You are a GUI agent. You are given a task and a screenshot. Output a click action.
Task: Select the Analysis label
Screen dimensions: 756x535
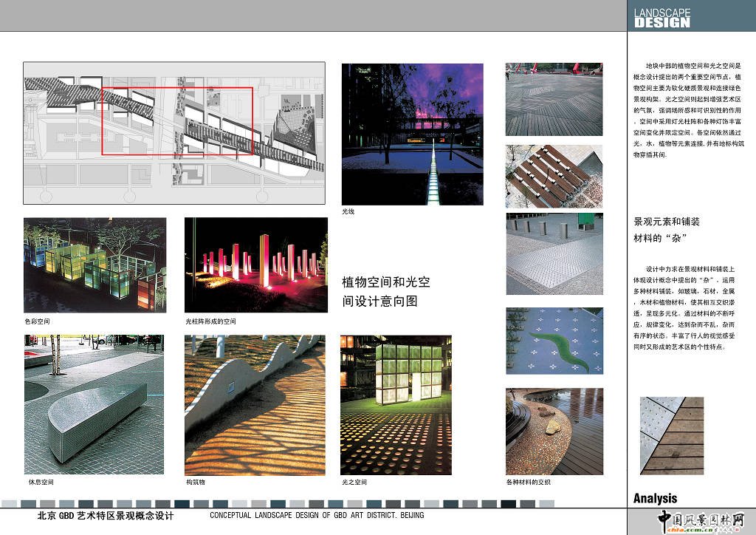(655, 498)
